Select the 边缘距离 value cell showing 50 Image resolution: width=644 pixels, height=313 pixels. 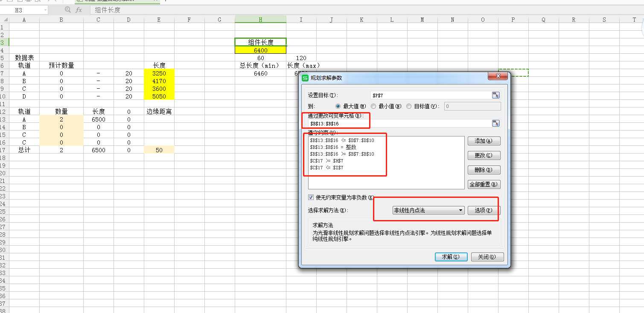(x=159, y=150)
